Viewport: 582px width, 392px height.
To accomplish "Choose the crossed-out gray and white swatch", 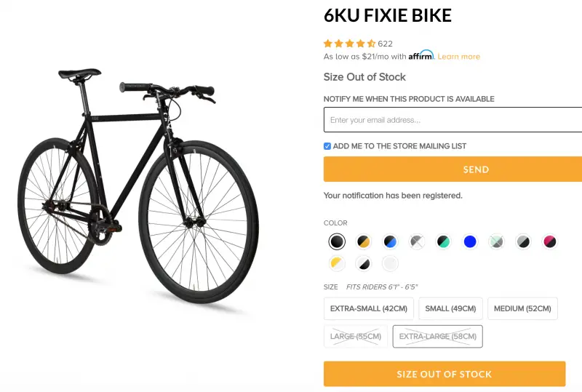I will (417, 241).
